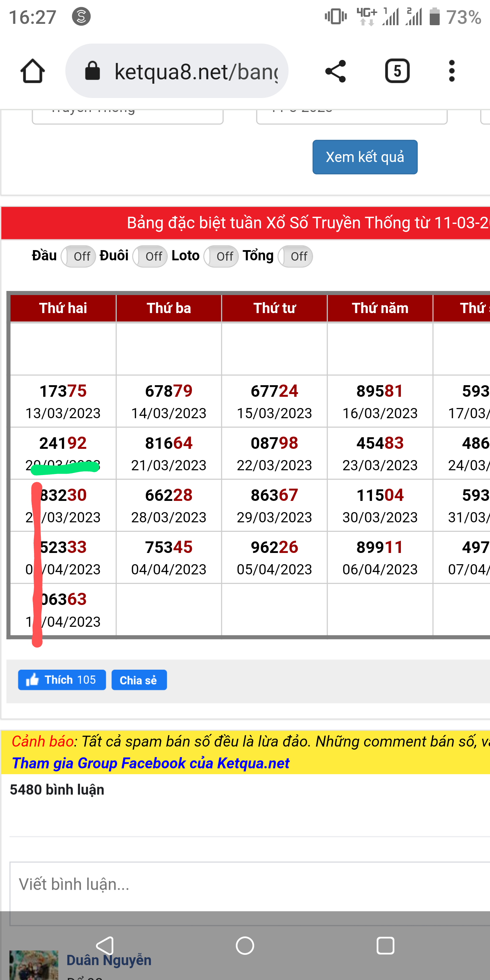The image size is (490, 980).
Task: Select result 96226 on 05/04/2023
Action: (274, 548)
